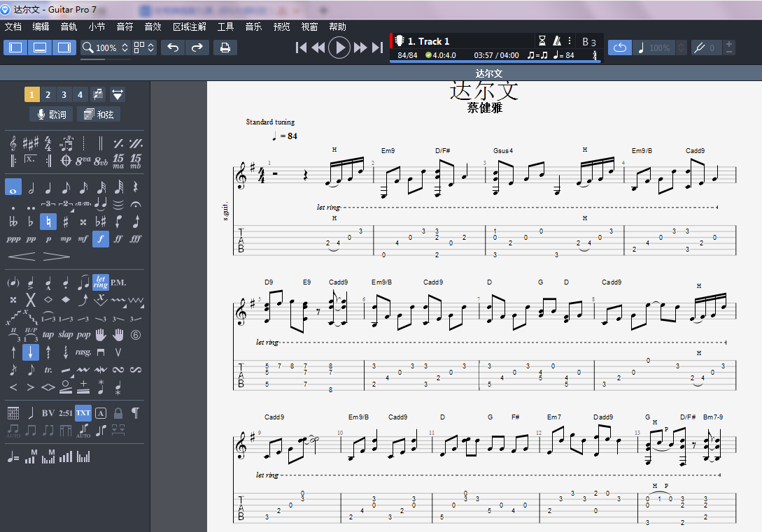
Task: Toggle the loop playback button
Action: (x=619, y=48)
